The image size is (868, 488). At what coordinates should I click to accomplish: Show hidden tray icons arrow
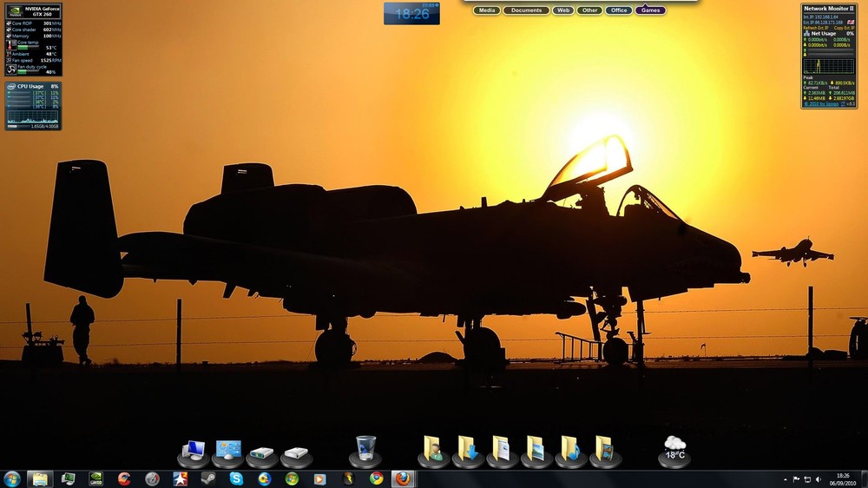(785, 479)
